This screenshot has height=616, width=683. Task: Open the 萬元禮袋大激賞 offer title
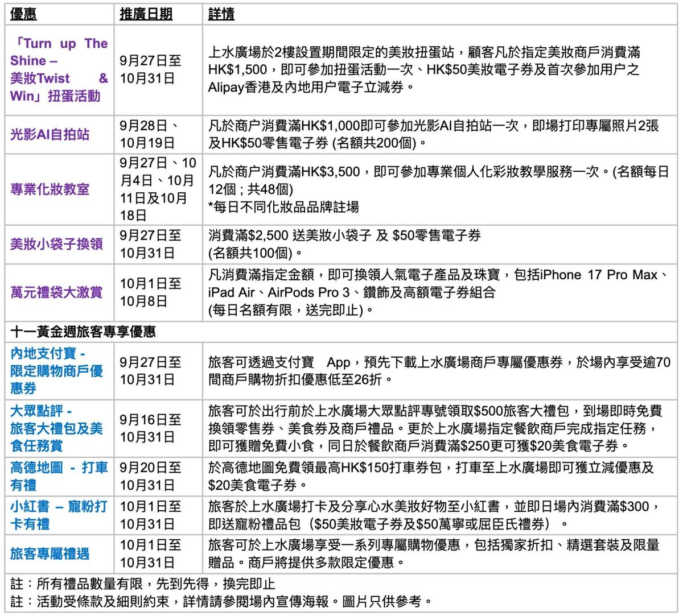(x=56, y=292)
